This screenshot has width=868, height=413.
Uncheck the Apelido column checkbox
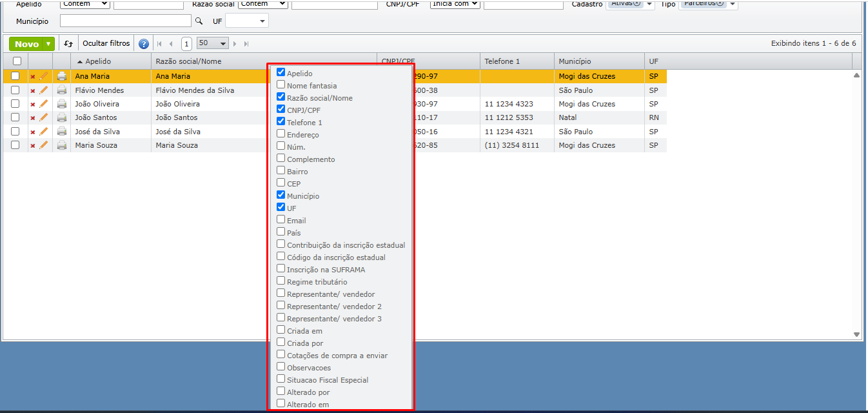(x=281, y=72)
